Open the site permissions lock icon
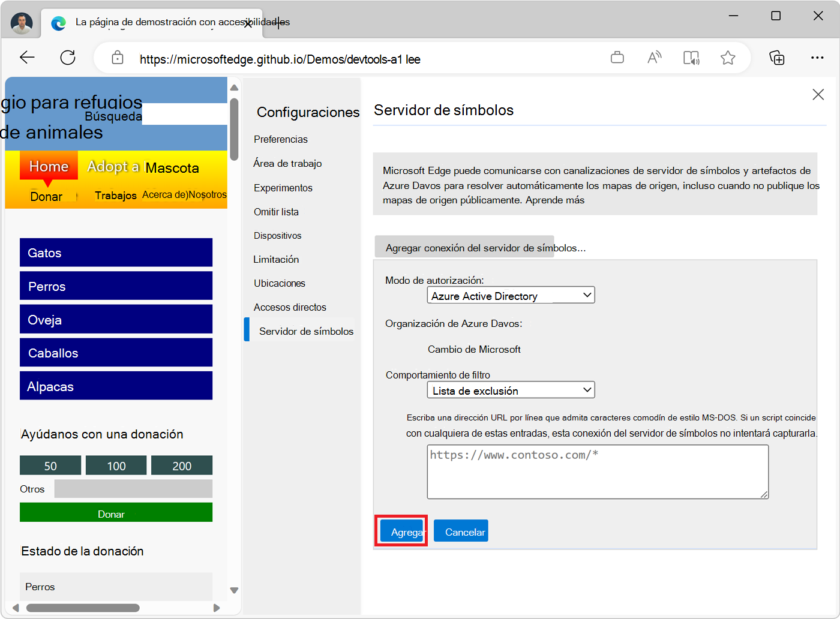 pyautogui.click(x=118, y=58)
